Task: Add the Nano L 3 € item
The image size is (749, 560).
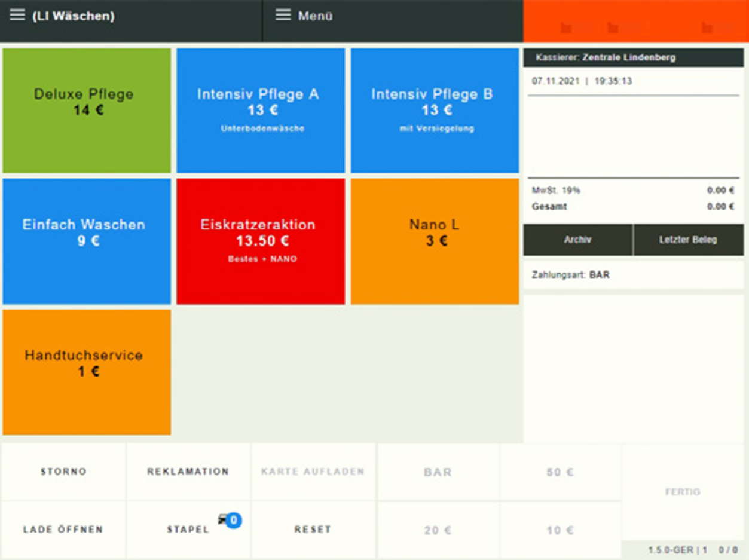Action: click(435, 241)
